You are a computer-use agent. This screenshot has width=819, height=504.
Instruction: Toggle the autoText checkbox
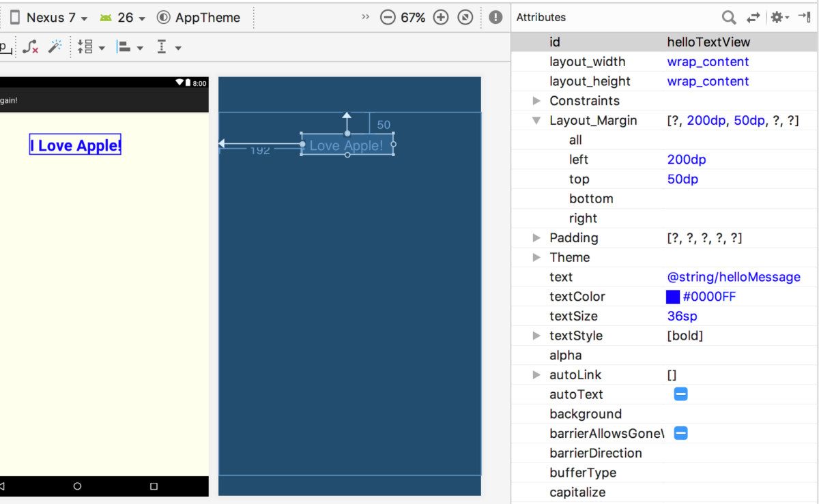[680, 394]
